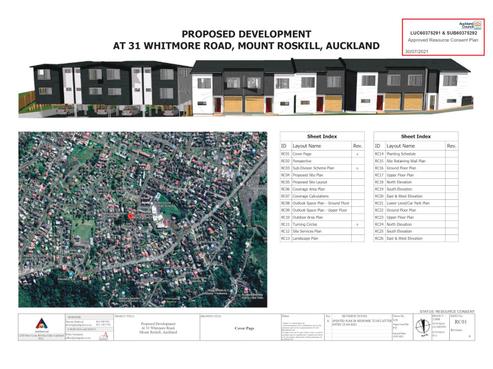Click the sheet number 'RC01' in title block
The image size is (493, 369).
click(461, 322)
